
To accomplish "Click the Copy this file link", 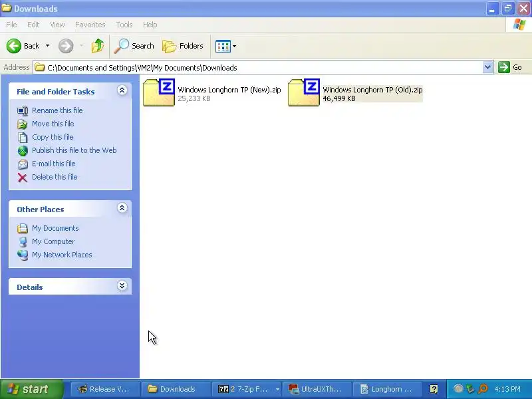I will tap(53, 137).
